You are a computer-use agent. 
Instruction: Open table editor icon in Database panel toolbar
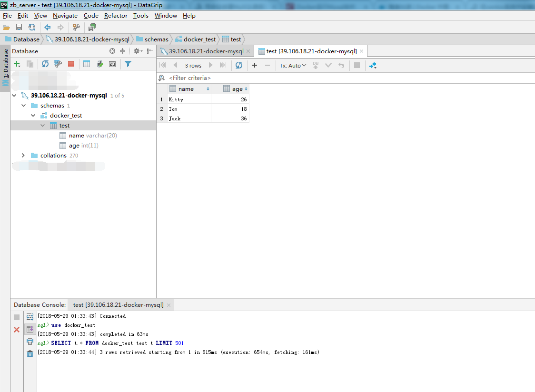point(87,64)
